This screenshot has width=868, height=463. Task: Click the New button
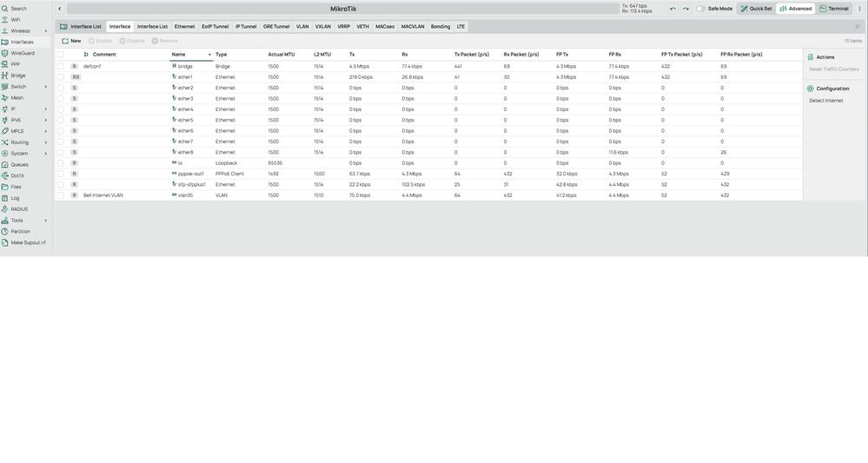pyautogui.click(x=71, y=41)
